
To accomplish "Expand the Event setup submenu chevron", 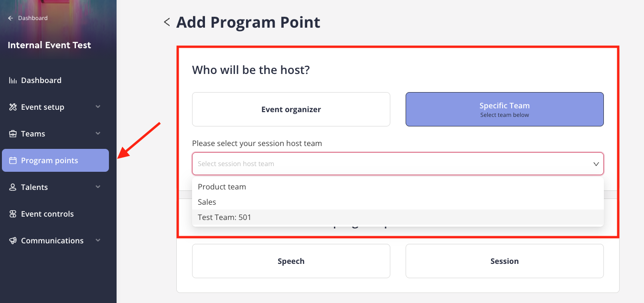I will 98,107.
